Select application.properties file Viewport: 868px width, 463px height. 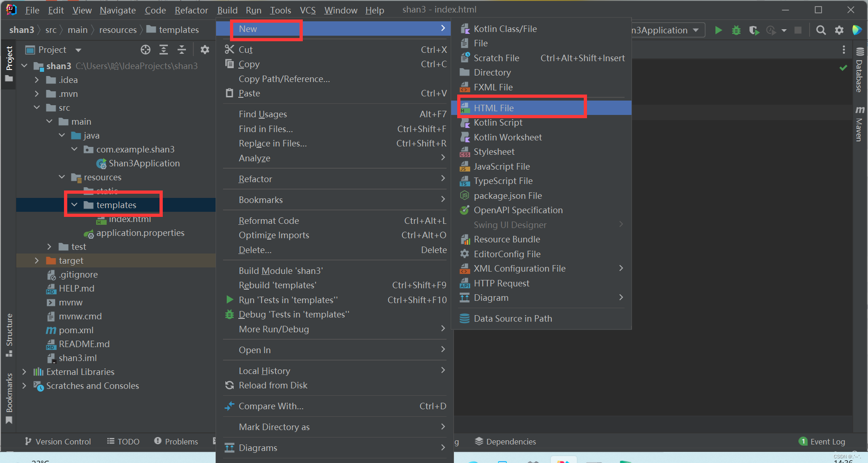pyautogui.click(x=140, y=233)
